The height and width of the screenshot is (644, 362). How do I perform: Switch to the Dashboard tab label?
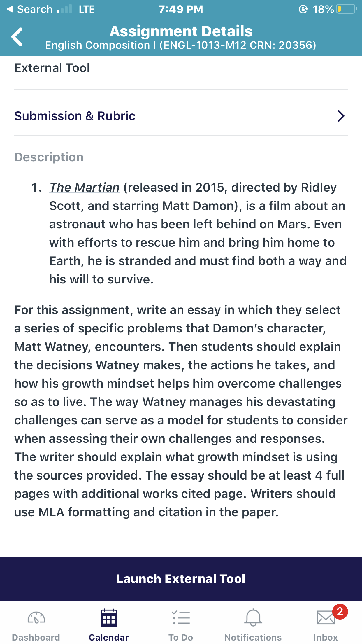(36, 637)
